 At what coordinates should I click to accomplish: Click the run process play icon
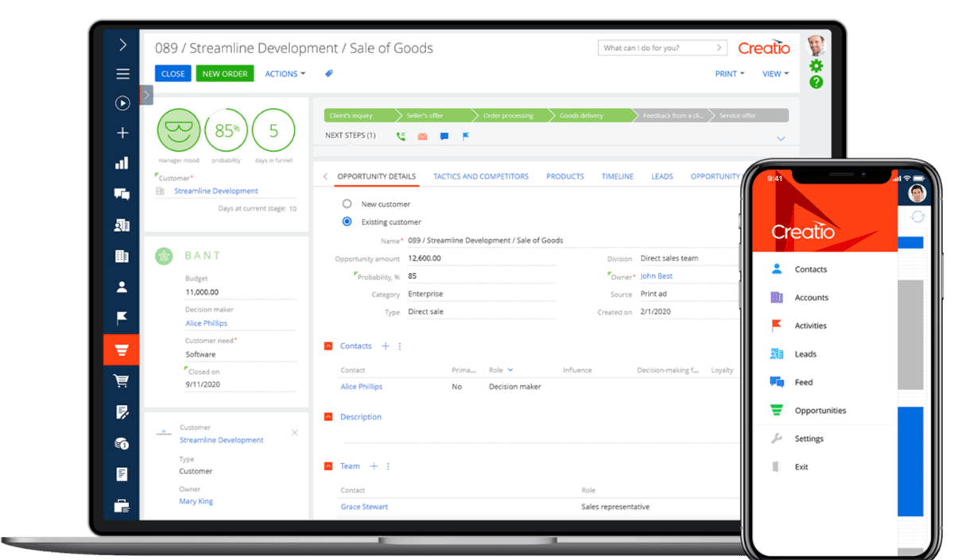(122, 102)
